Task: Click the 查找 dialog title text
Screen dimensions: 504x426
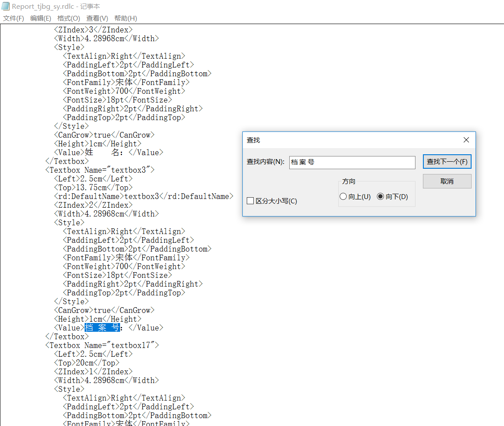Action: coord(253,140)
